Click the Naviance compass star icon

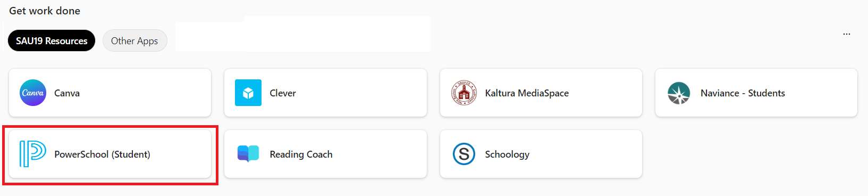(679, 93)
